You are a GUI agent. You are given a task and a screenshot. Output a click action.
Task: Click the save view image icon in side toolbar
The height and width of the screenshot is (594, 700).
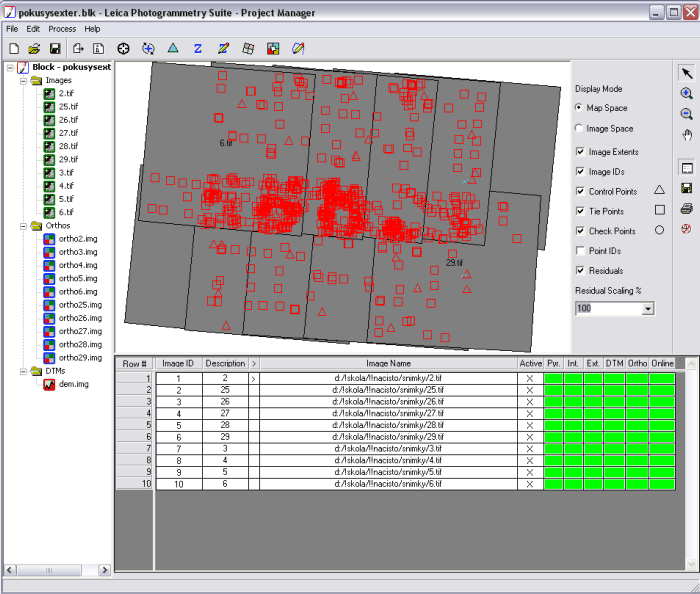[x=687, y=188]
